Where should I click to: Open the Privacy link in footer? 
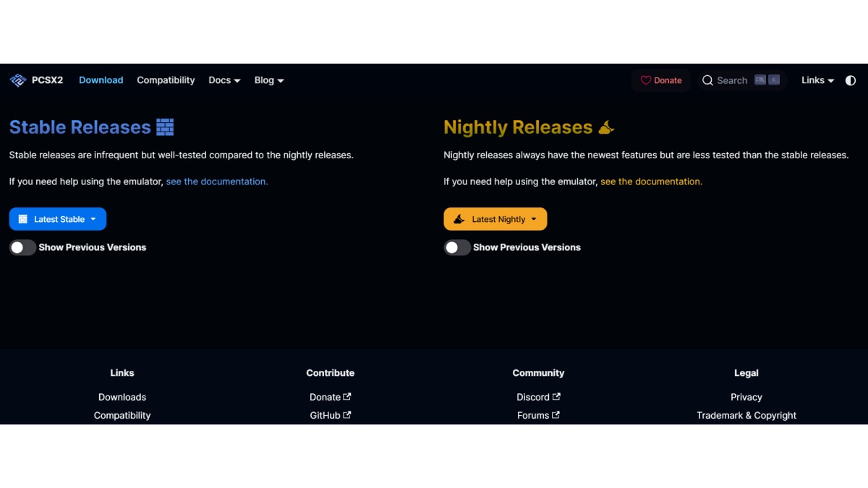746,397
